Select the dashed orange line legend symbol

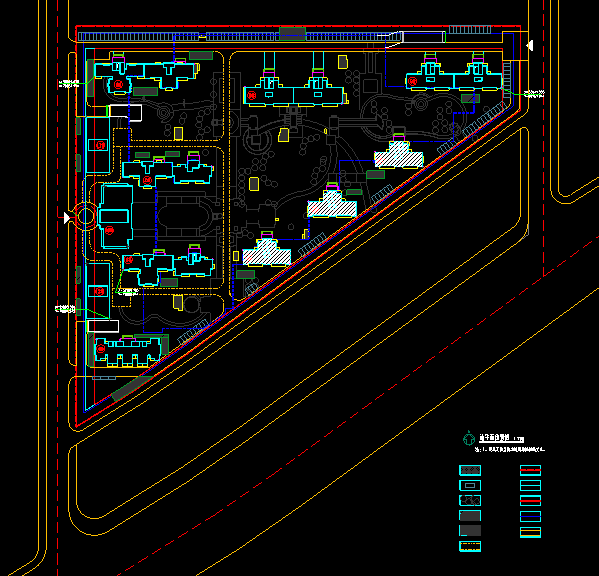pyautogui.click(x=470, y=547)
